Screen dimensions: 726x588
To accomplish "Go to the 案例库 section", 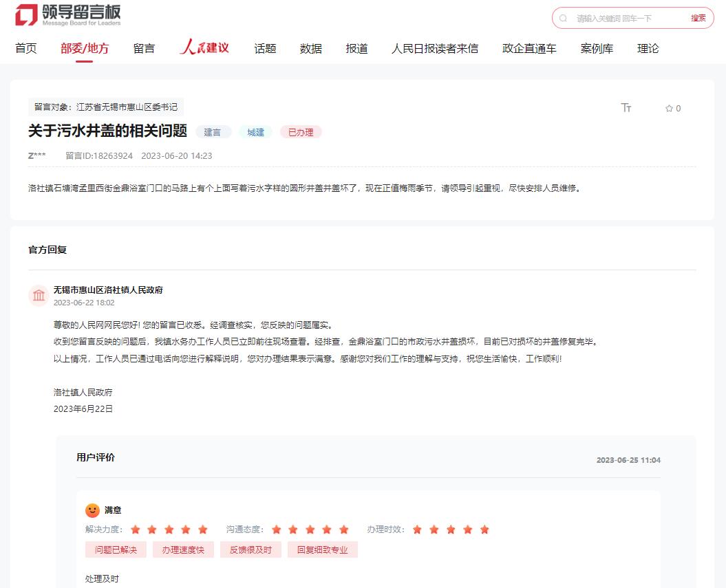I will pos(597,49).
